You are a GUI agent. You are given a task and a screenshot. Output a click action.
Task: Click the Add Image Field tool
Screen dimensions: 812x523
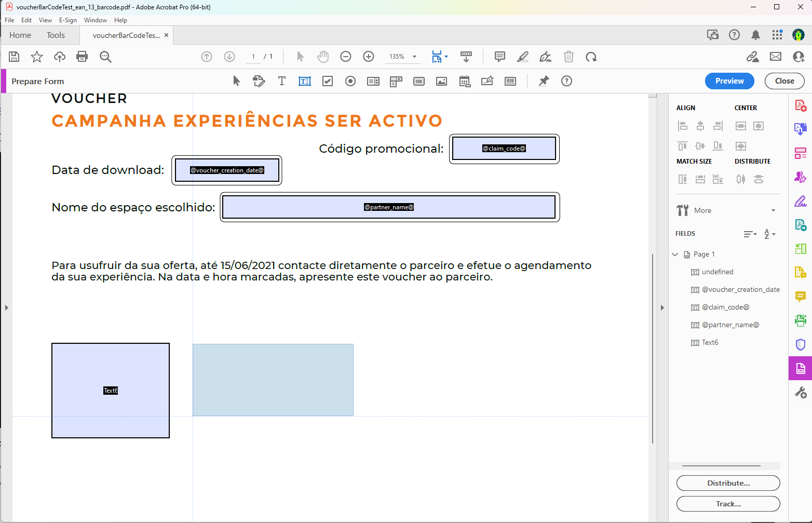441,81
